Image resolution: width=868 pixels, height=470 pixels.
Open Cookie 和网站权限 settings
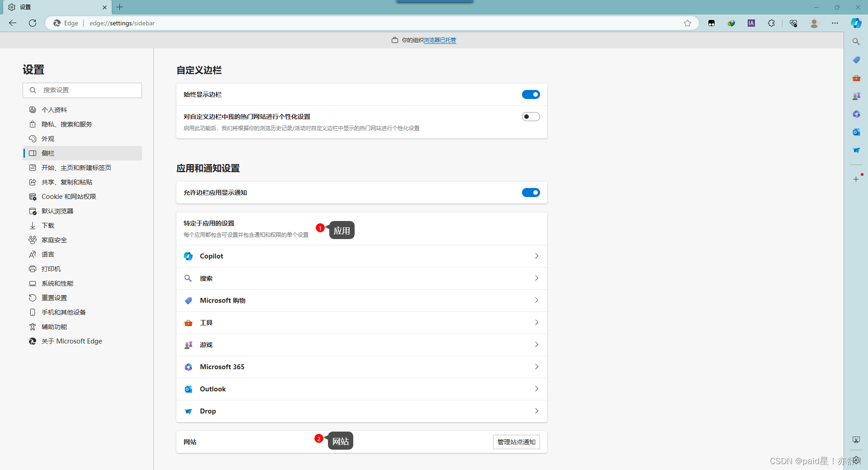(x=82, y=197)
